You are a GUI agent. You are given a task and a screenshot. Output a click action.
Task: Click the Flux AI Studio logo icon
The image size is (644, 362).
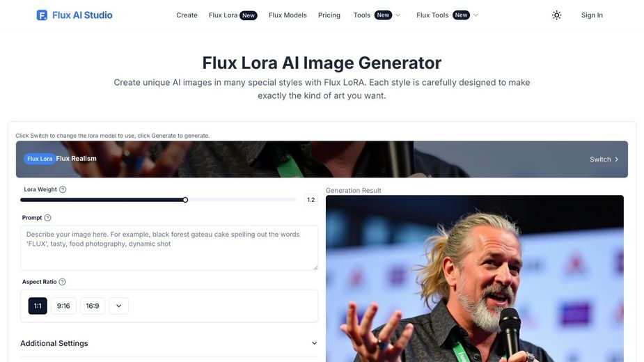point(42,15)
